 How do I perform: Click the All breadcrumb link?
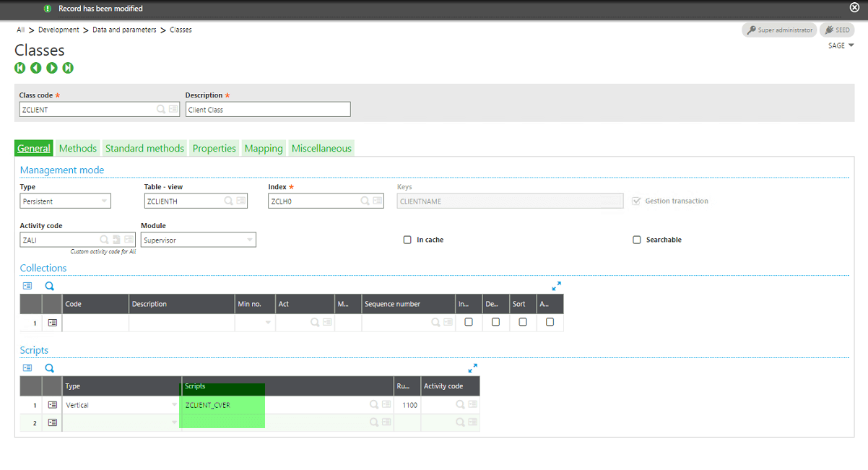tap(21, 30)
